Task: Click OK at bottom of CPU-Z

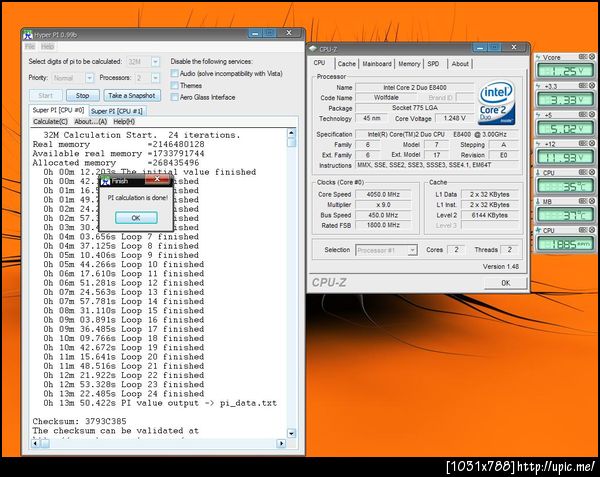Action: click(505, 283)
